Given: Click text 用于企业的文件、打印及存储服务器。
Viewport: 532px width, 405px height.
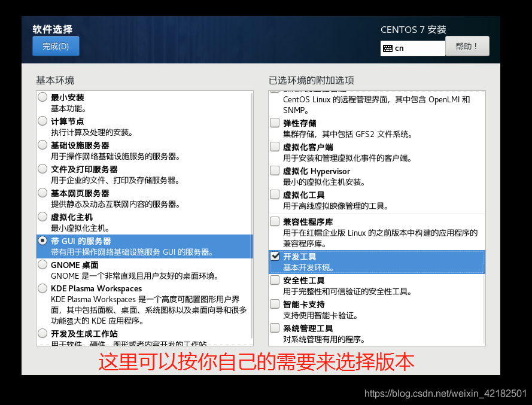Looking at the screenshot, I should (115, 180).
